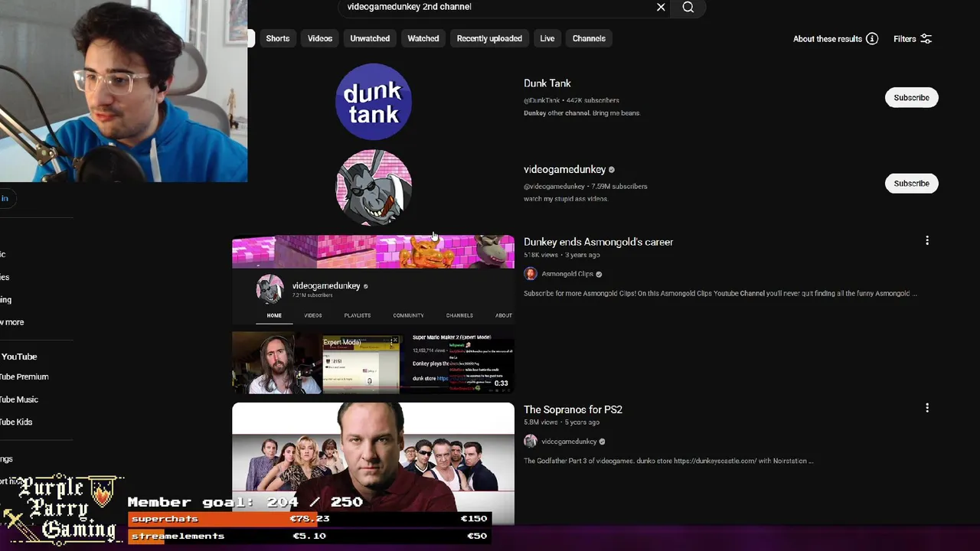980x551 pixels.
Task: Open the Asmongold Clips channel name
Action: click(567, 274)
